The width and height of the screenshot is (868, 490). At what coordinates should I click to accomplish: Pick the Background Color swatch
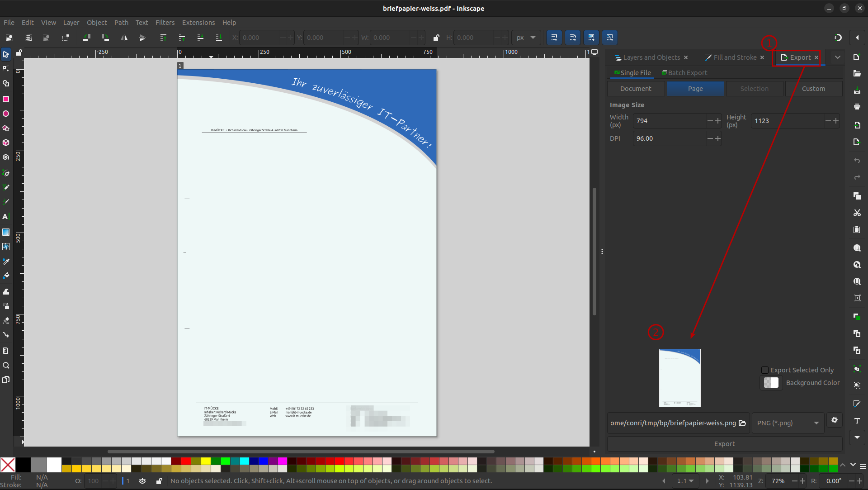771,383
